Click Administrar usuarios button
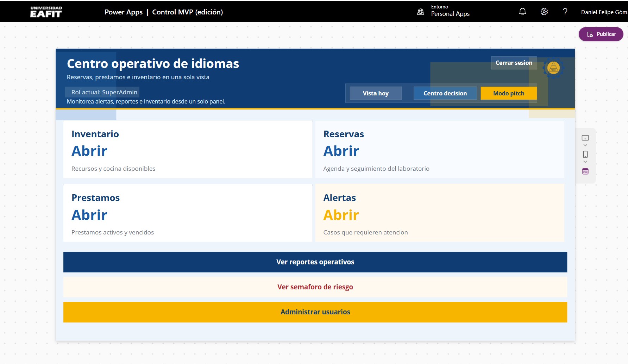The width and height of the screenshot is (628, 364). pyautogui.click(x=315, y=312)
